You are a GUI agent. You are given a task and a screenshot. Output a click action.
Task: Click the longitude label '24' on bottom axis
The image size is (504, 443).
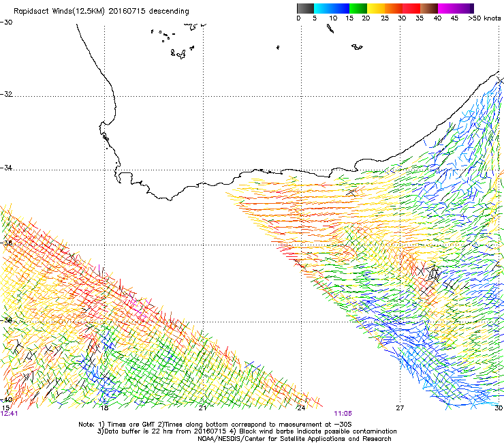coord(301,408)
